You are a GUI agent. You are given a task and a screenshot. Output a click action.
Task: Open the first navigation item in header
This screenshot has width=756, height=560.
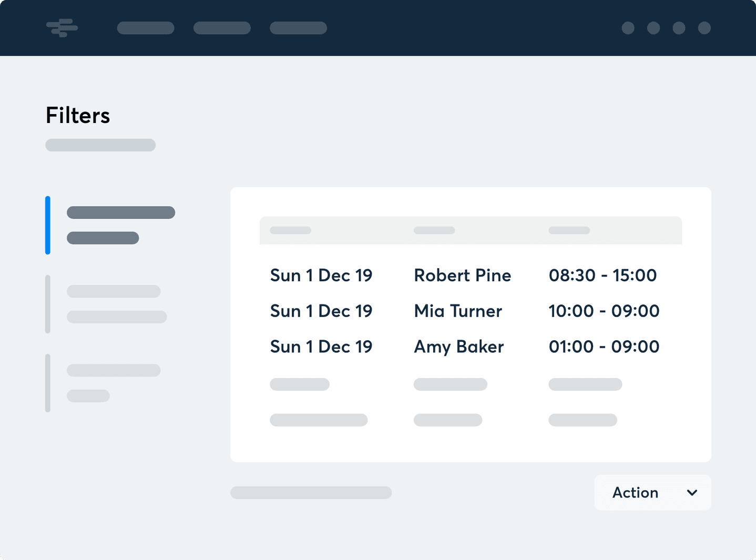(146, 28)
